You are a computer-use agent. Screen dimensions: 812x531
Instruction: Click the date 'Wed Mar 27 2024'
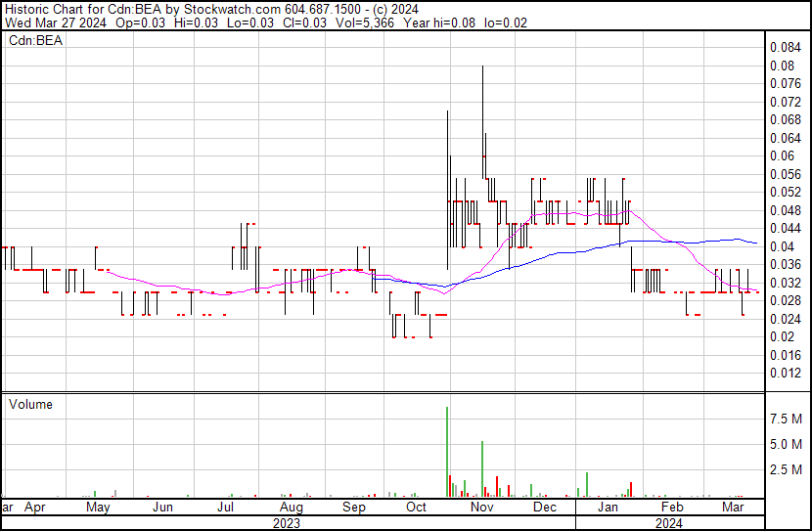pos(56,22)
